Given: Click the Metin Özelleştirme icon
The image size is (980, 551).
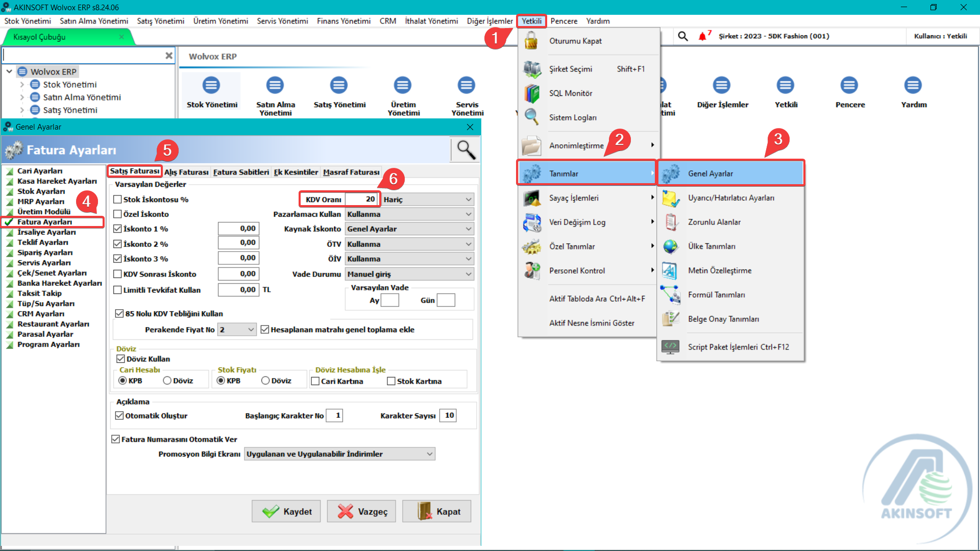Looking at the screenshot, I should click(670, 270).
